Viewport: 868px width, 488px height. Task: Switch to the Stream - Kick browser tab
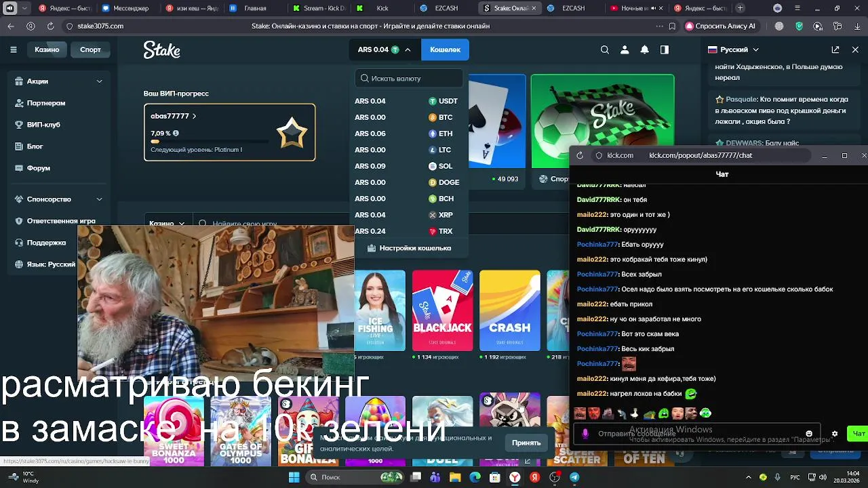point(319,8)
